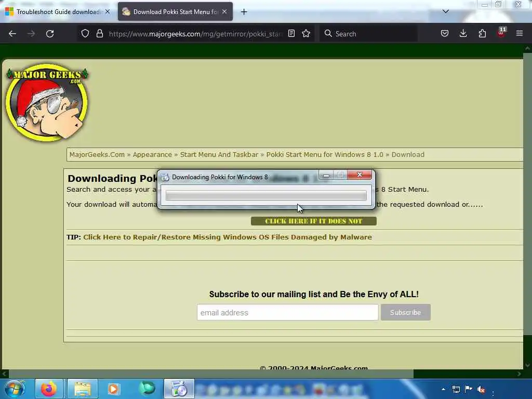Open MajorGeeks.Com breadcrumb link

pyautogui.click(x=97, y=155)
